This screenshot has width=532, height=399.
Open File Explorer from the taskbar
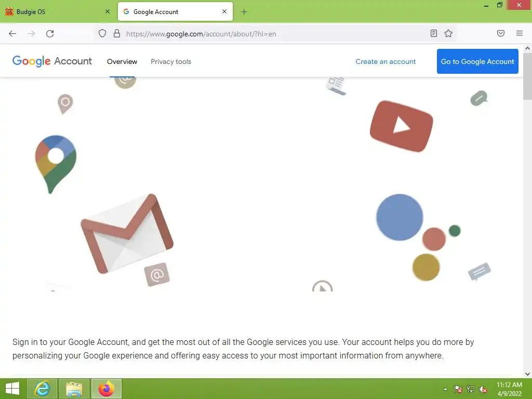pyautogui.click(x=74, y=389)
